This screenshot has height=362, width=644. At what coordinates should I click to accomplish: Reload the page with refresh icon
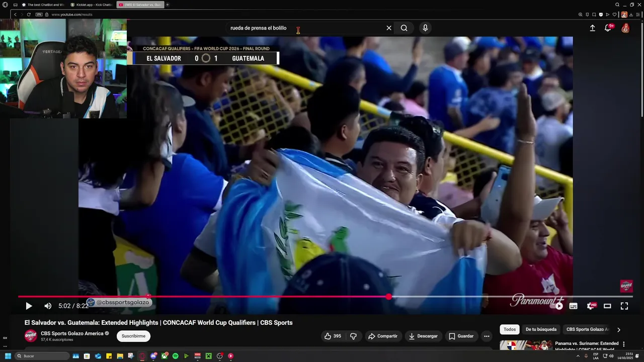pos(29,15)
